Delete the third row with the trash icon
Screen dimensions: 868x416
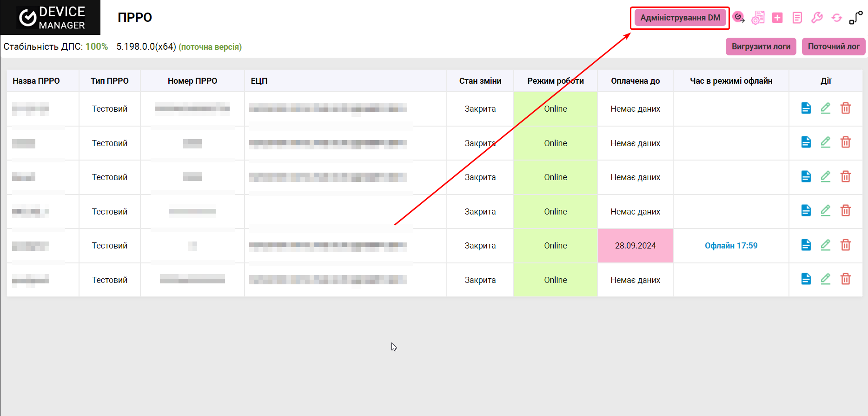(x=846, y=177)
